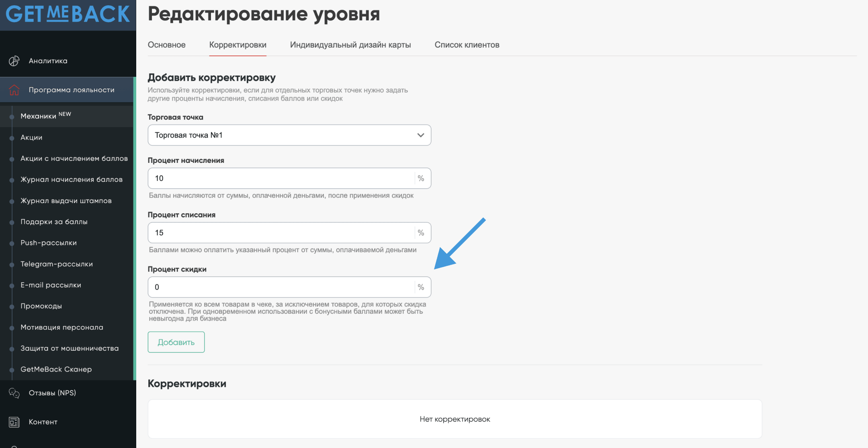Click the GetMeBack logo
The height and width of the screenshot is (448, 868).
pos(68,14)
